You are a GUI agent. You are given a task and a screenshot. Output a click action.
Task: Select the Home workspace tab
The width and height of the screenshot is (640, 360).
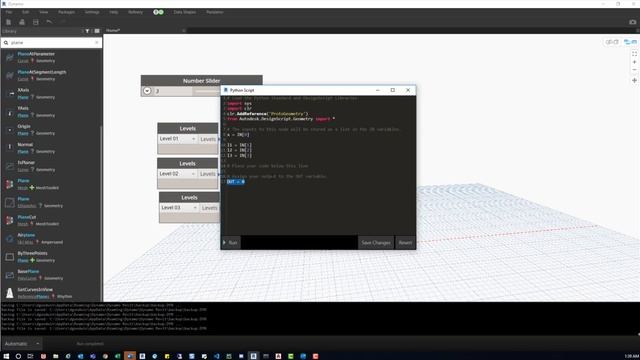click(113, 31)
